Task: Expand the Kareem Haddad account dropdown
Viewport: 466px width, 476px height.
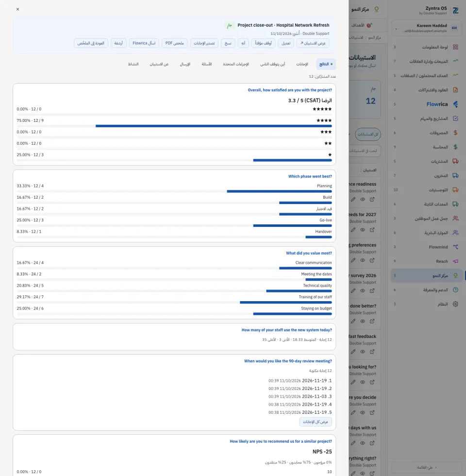Action: [396, 29]
